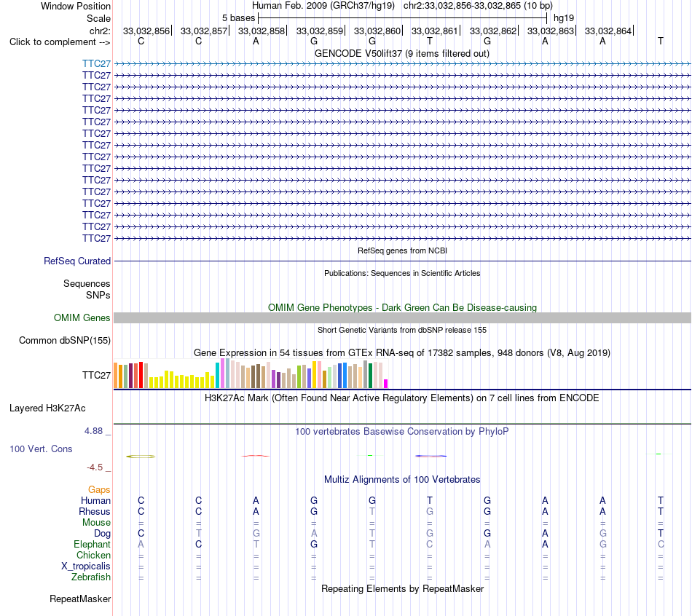Click position label 33,032,860
The width and height of the screenshot is (692, 616).
[377, 31]
